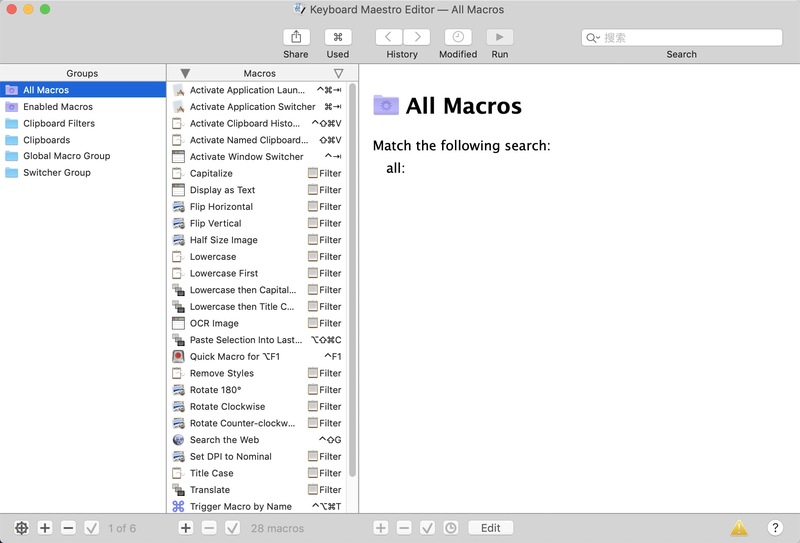Delete selected macro with minus
800x543 pixels.
(x=209, y=528)
